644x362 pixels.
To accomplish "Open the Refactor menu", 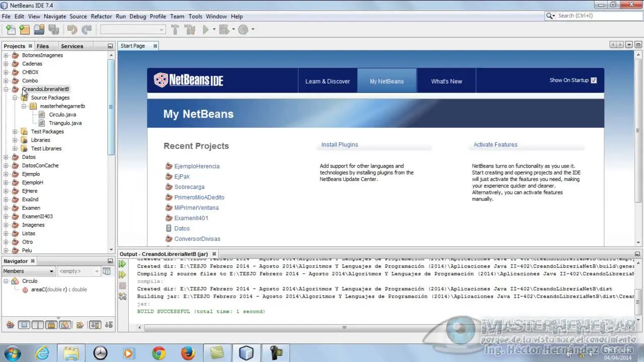I will 101,16.
